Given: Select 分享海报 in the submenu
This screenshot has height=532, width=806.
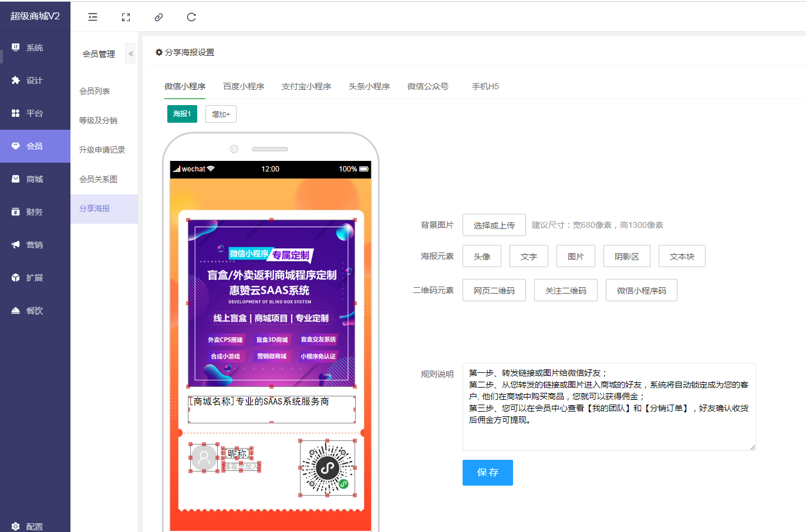Looking at the screenshot, I should click(104, 208).
